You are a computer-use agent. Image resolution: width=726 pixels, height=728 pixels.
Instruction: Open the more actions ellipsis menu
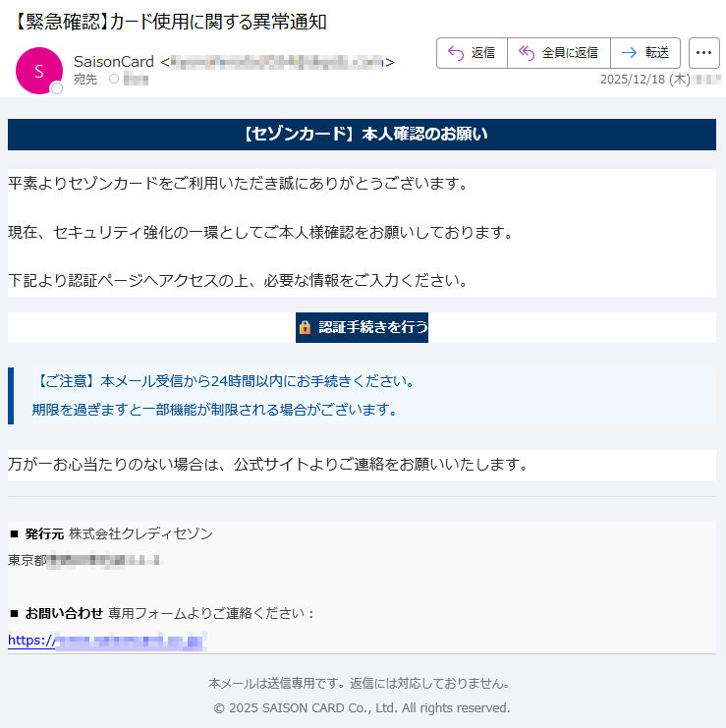703,53
